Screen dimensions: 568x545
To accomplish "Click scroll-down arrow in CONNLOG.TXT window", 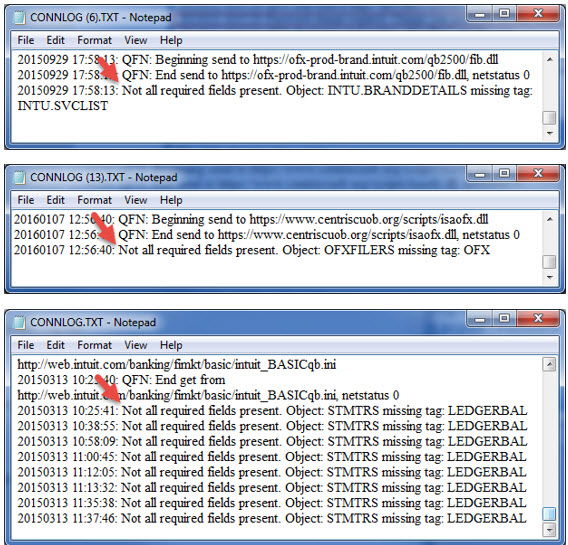I will (550, 530).
